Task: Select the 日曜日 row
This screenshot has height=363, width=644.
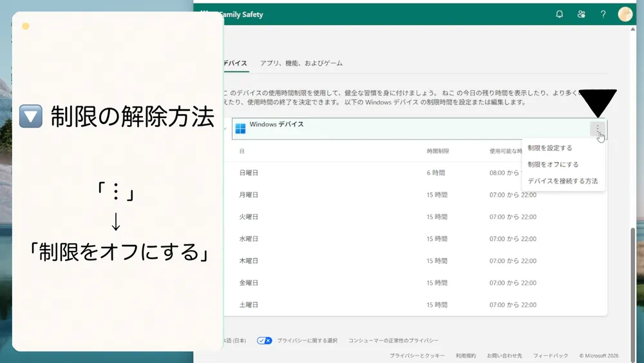Action: (415, 173)
